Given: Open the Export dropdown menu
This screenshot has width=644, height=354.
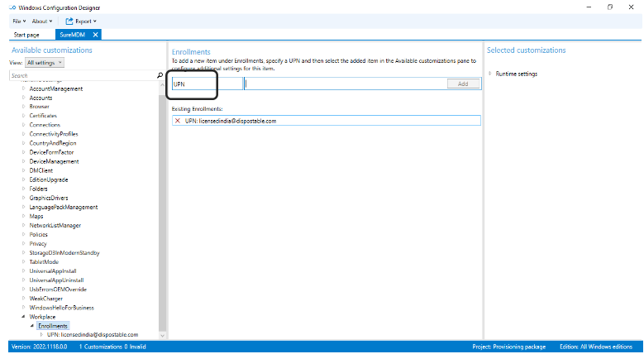Looking at the screenshot, I should coord(85,21).
